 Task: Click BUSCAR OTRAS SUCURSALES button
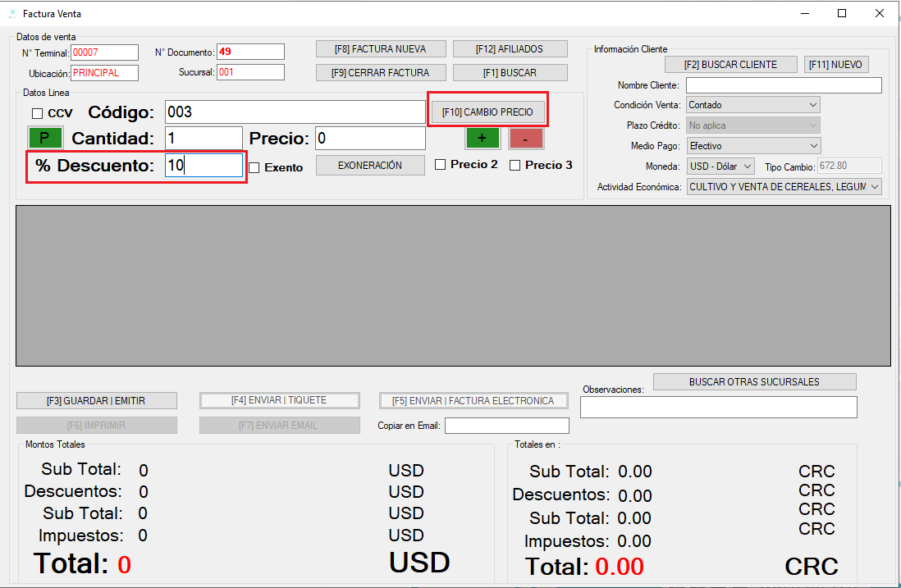[754, 382]
